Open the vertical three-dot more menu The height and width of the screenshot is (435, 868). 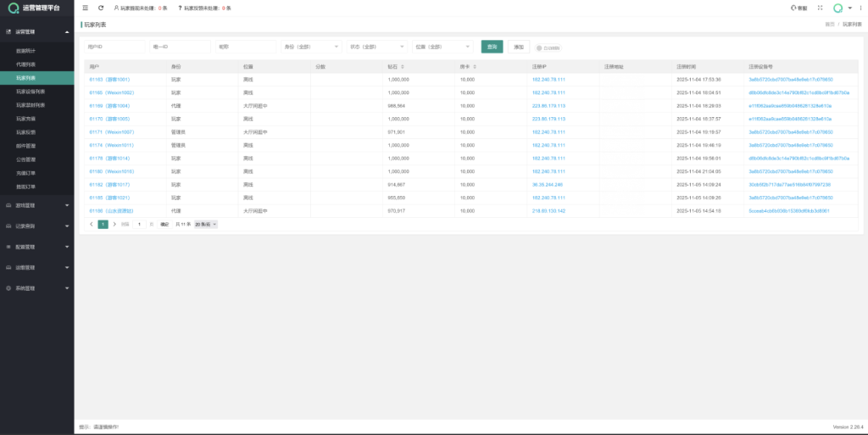[x=858, y=8]
